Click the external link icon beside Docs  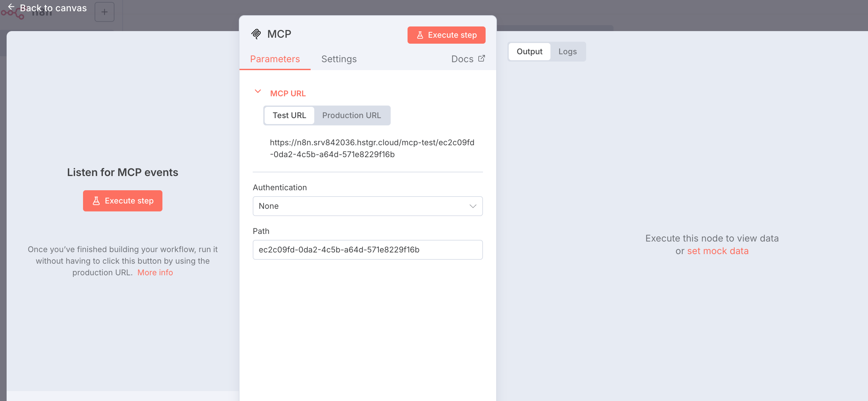click(x=482, y=58)
